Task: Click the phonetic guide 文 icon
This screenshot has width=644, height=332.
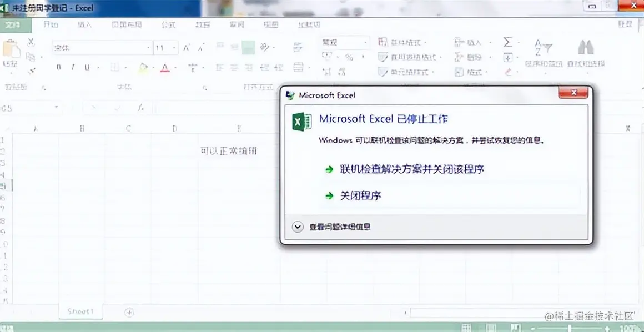Action: [x=193, y=67]
